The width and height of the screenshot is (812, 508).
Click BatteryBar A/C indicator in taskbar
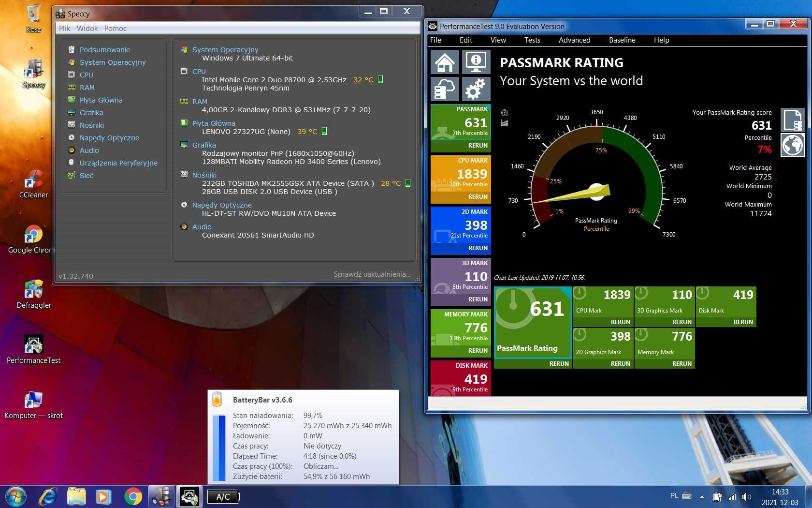pos(223,496)
